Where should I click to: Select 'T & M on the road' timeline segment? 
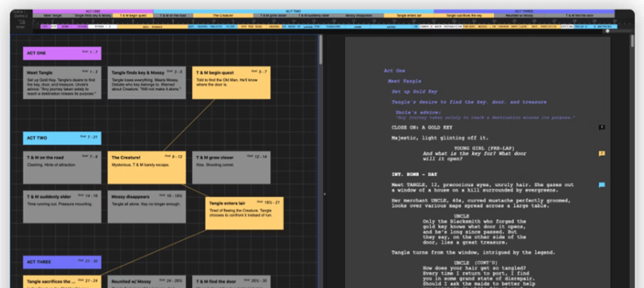[173, 15]
